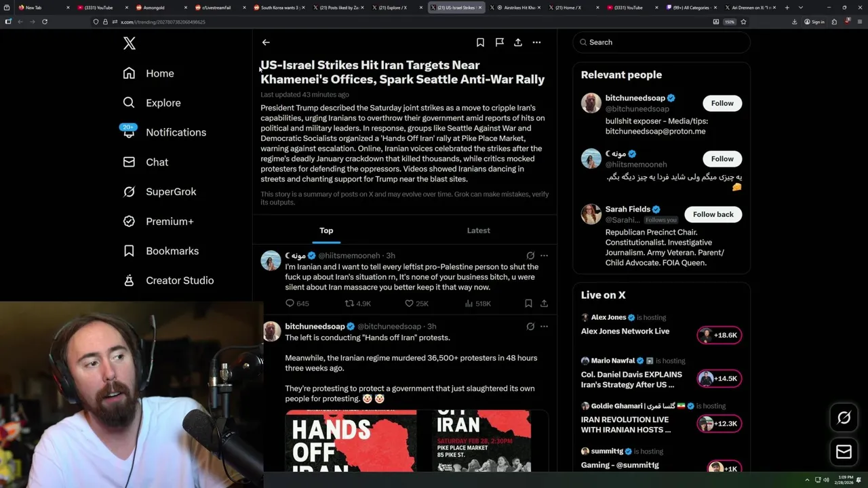The width and height of the screenshot is (868, 488).
Task: Click Follow back for Sarah Fields
Action: pyautogui.click(x=713, y=214)
